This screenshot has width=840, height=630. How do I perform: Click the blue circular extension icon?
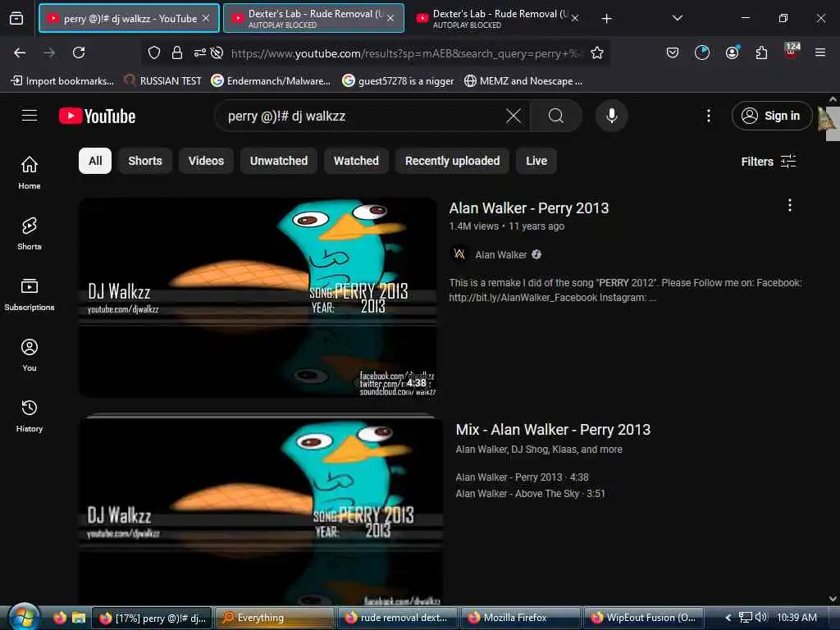point(702,52)
